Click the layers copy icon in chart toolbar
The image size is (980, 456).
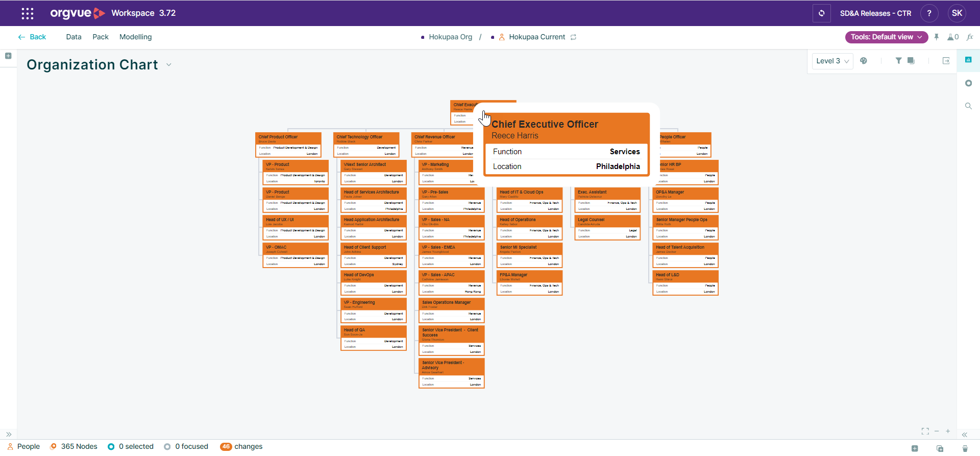911,61
